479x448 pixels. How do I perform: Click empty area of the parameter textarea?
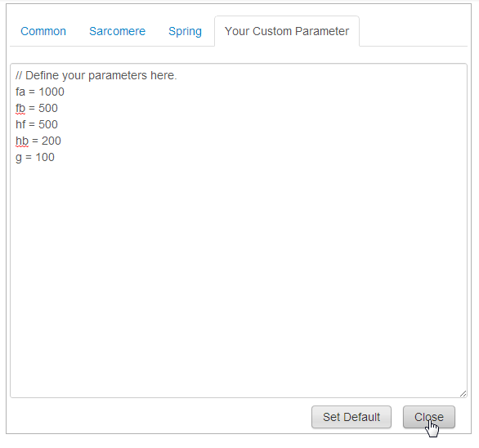(239, 275)
